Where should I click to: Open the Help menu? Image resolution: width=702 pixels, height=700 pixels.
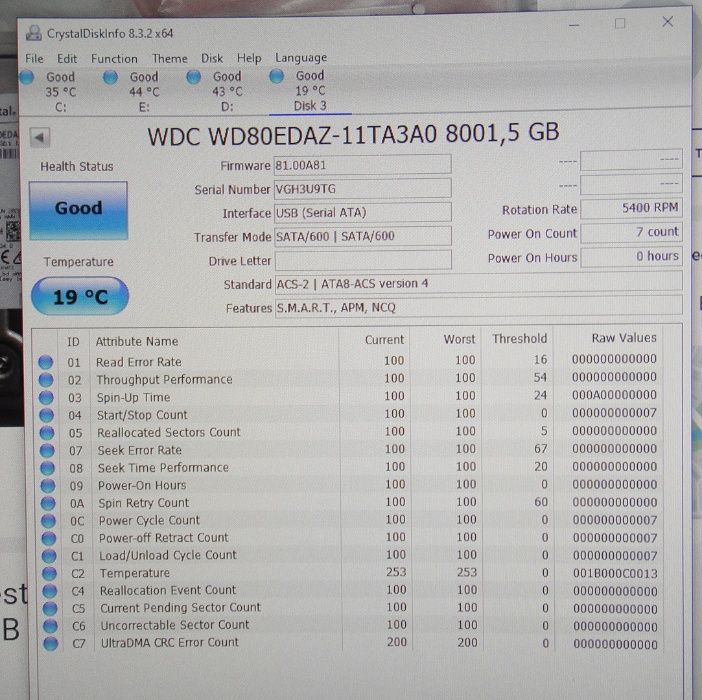(x=249, y=58)
